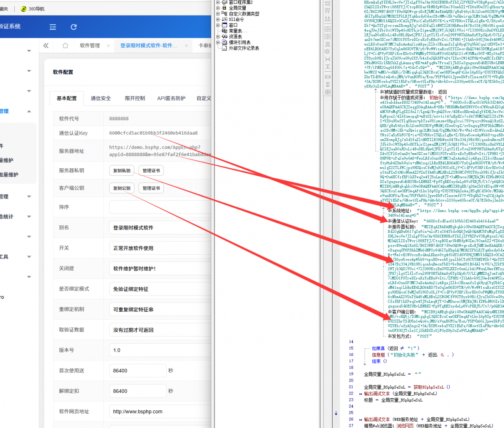
Task: Click the 首次使用送 field showing 86400
Action: click(138, 371)
